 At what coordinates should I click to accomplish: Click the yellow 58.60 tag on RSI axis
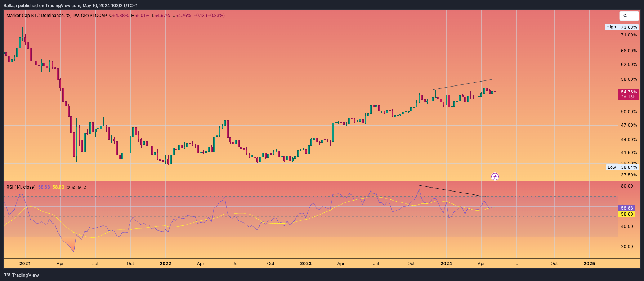627,214
